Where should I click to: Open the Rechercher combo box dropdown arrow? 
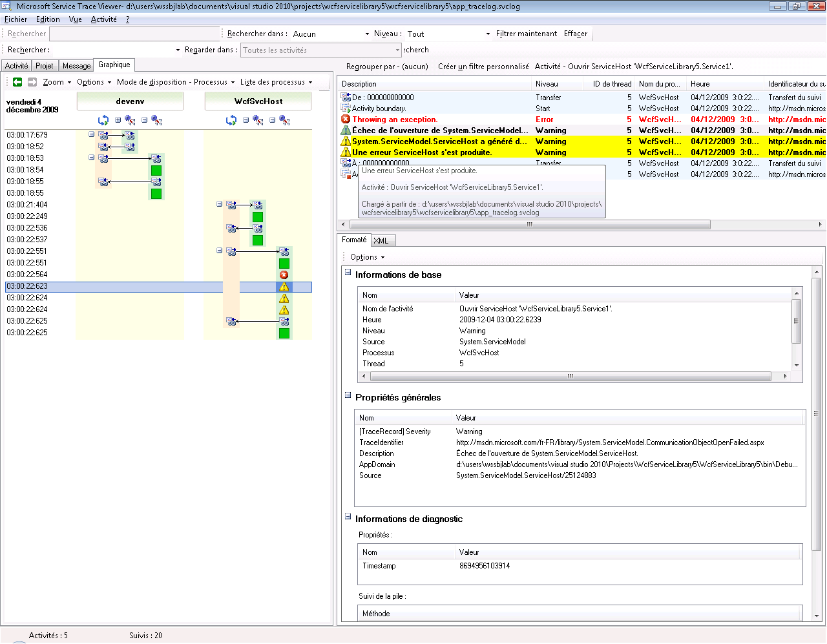point(178,50)
